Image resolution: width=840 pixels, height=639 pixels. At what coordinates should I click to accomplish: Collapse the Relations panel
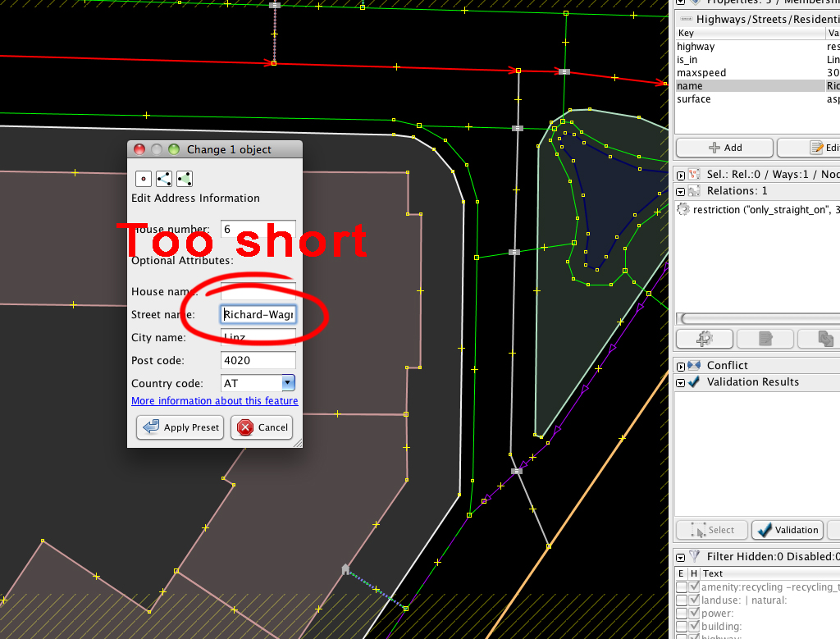(x=681, y=191)
